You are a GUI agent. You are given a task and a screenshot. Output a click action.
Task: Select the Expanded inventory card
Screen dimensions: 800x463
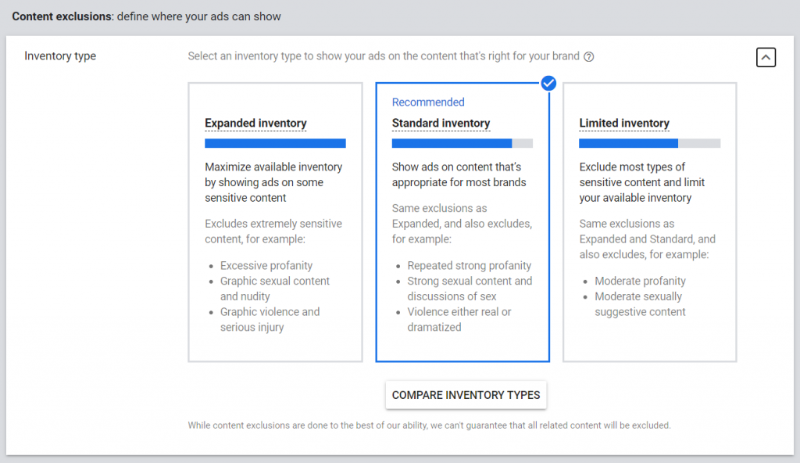click(275, 221)
